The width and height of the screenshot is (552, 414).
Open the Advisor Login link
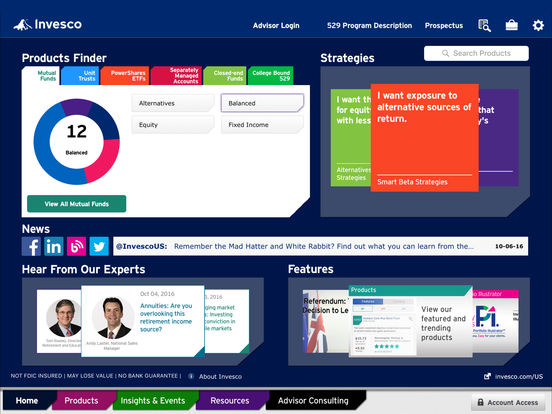point(276,25)
